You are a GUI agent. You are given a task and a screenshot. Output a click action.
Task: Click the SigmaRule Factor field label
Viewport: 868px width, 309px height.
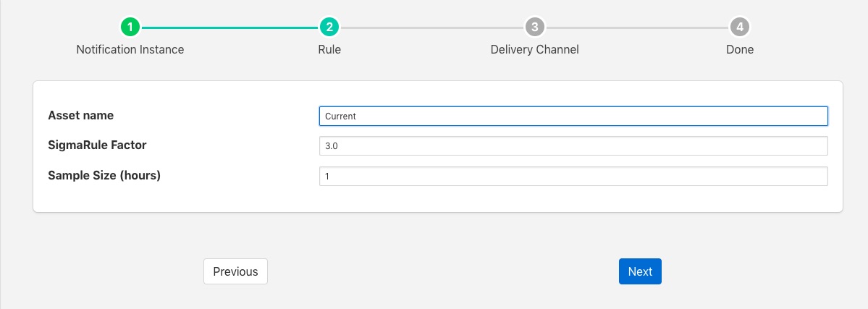click(97, 145)
